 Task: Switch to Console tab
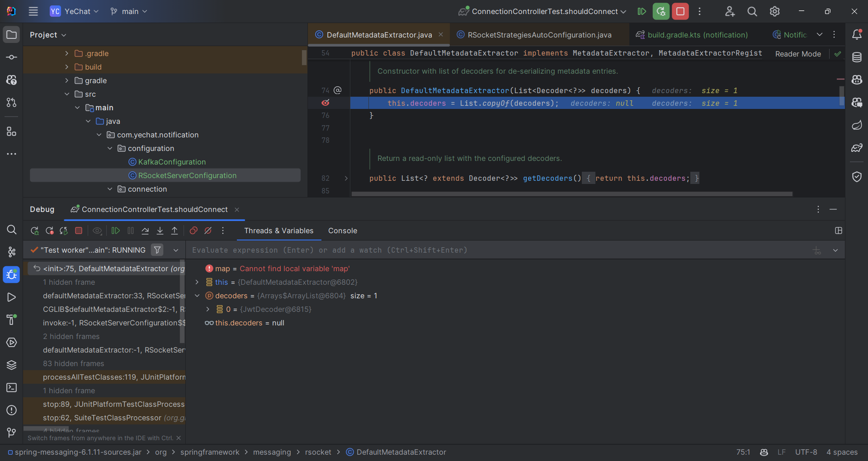click(343, 230)
